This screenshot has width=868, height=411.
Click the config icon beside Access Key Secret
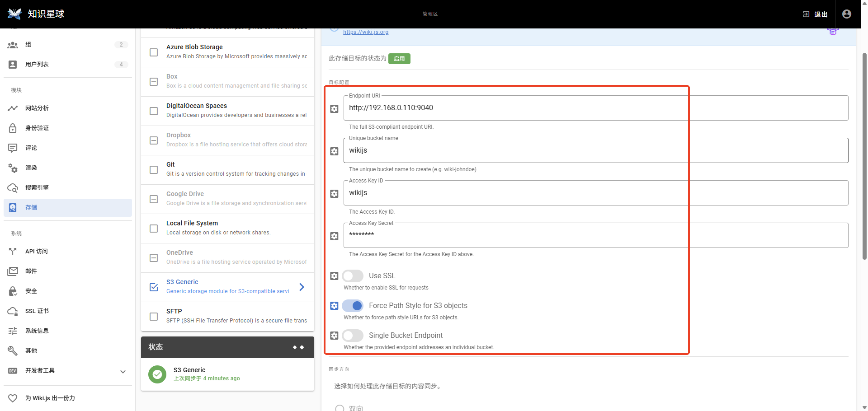334,236
